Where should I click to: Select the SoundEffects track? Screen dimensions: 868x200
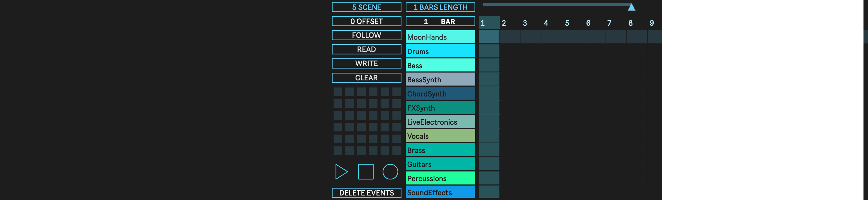coord(440,192)
